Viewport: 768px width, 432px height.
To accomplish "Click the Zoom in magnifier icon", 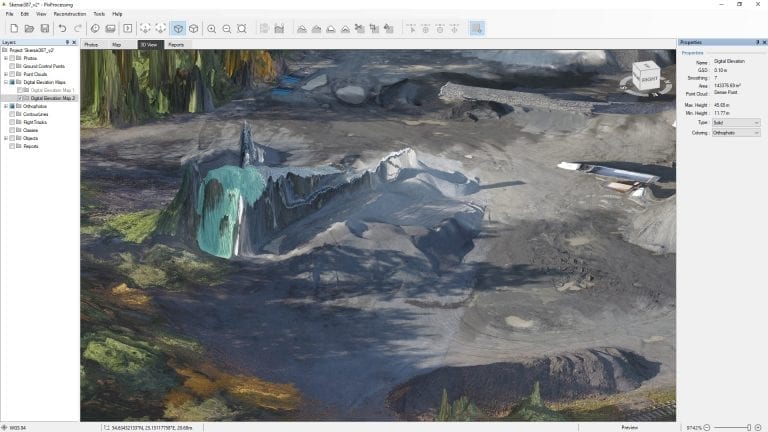I will tap(211, 29).
